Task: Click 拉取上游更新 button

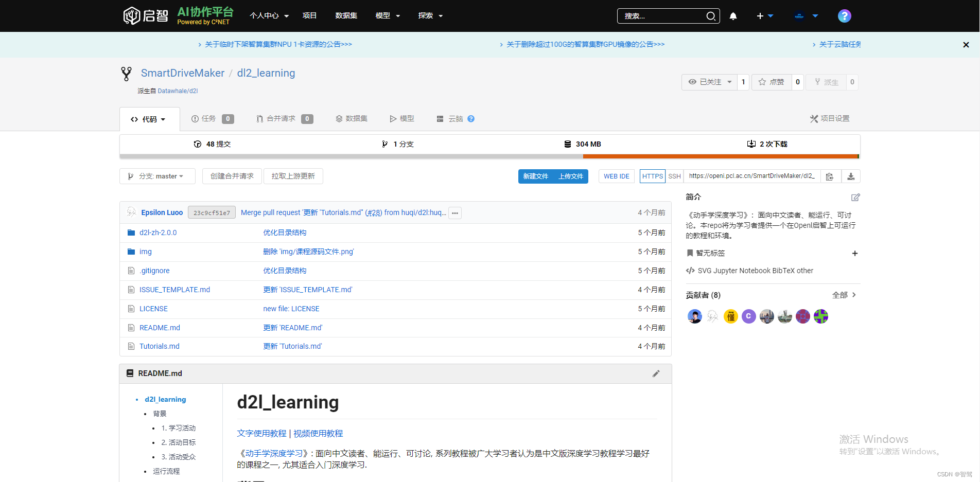Action: tap(293, 176)
